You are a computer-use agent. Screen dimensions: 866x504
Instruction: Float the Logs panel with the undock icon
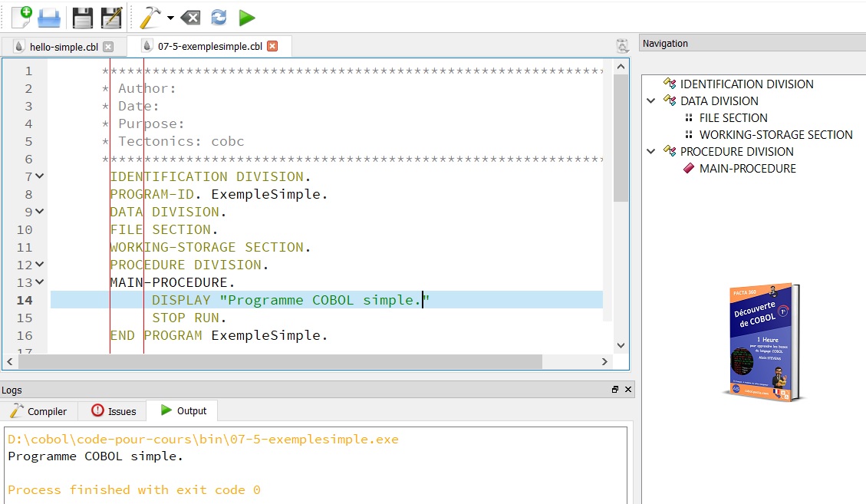coord(615,390)
